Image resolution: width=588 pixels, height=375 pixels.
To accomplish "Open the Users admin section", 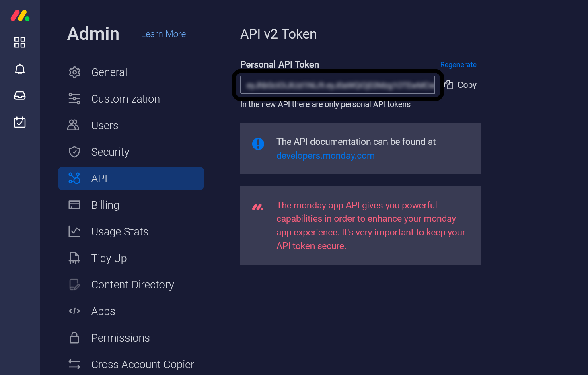I will click(x=131, y=126).
